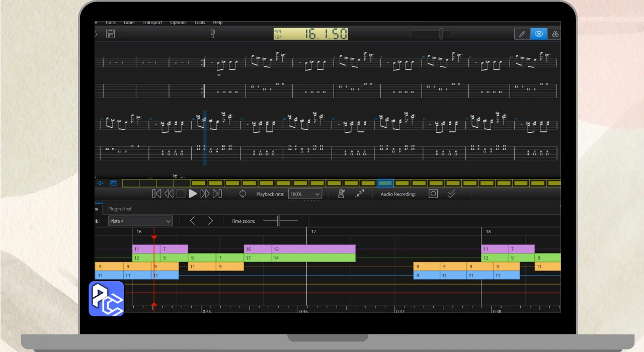This screenshot has height=352, width=644.
Task: Click the Audio Recording record button
Action: 433,194
